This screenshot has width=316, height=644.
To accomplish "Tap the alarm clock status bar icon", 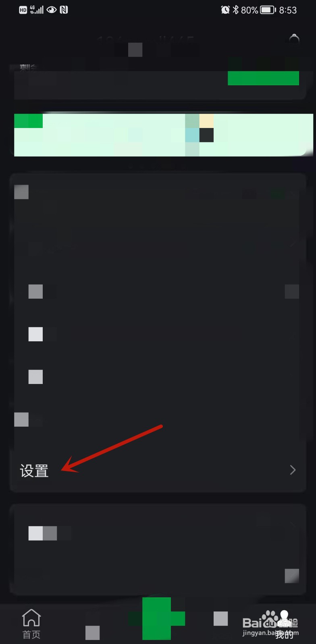I will [x=225, y=10].
